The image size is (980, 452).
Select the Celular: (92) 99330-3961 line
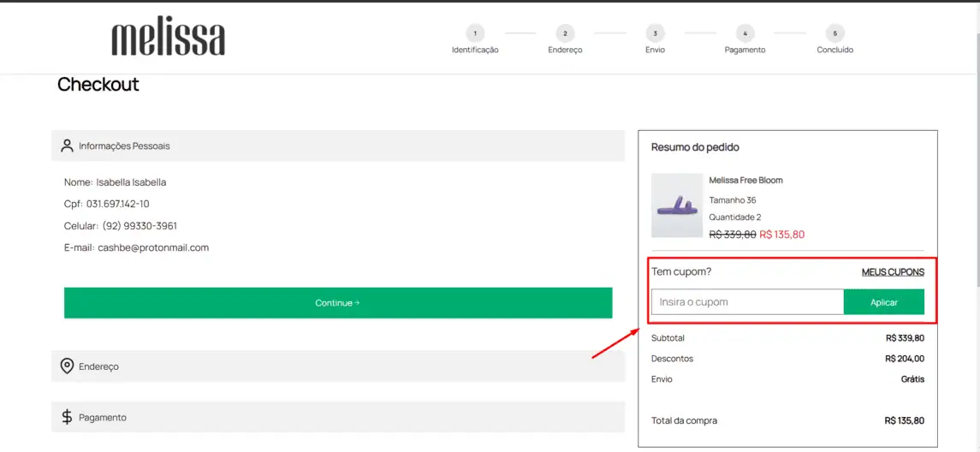121,226
